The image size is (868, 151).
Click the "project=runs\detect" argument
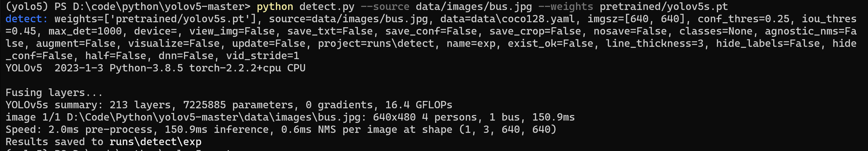point(376,44)
